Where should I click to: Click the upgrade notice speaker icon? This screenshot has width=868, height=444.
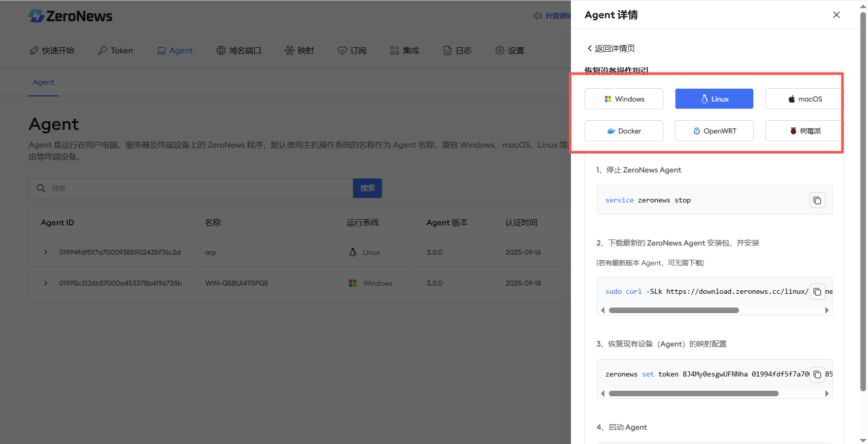coord(537,16)
